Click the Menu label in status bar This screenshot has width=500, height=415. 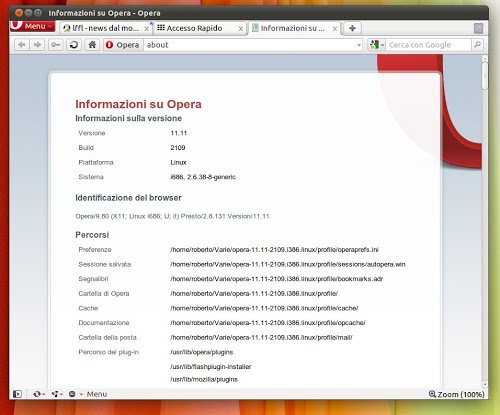click(x=97, y=394)
